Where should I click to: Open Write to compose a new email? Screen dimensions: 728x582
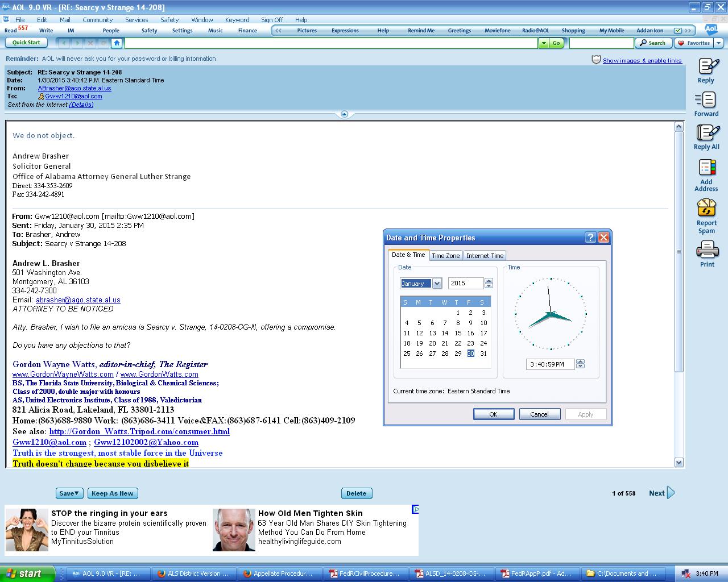coord(46,31)
